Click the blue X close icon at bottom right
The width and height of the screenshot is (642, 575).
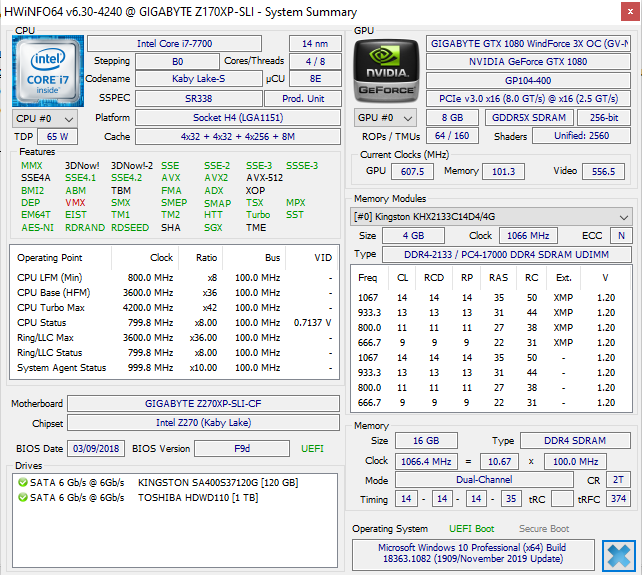pos(619,555)
